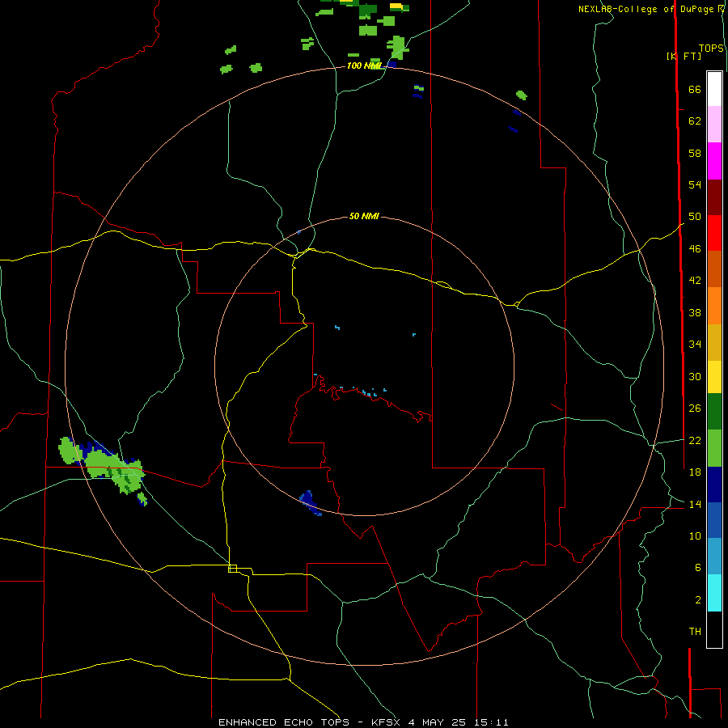Pick the dark orange legend swatch
This screenshot has height=728, width=728.
click(x=714, y=269)
